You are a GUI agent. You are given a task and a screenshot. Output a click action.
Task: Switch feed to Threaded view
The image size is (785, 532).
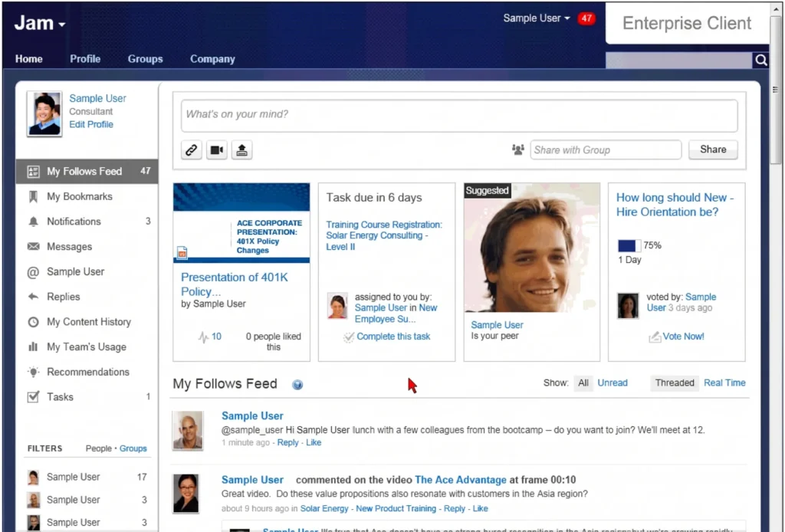click(675, 383)
